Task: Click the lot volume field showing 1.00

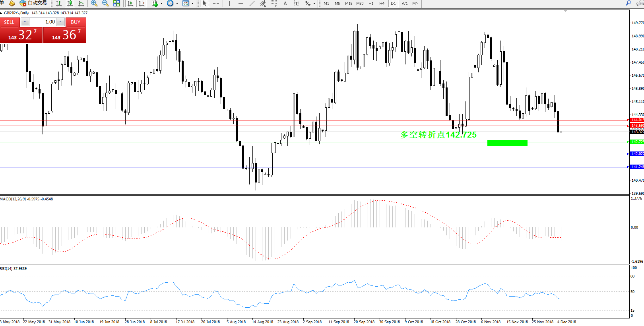Action: coord(43,22)
